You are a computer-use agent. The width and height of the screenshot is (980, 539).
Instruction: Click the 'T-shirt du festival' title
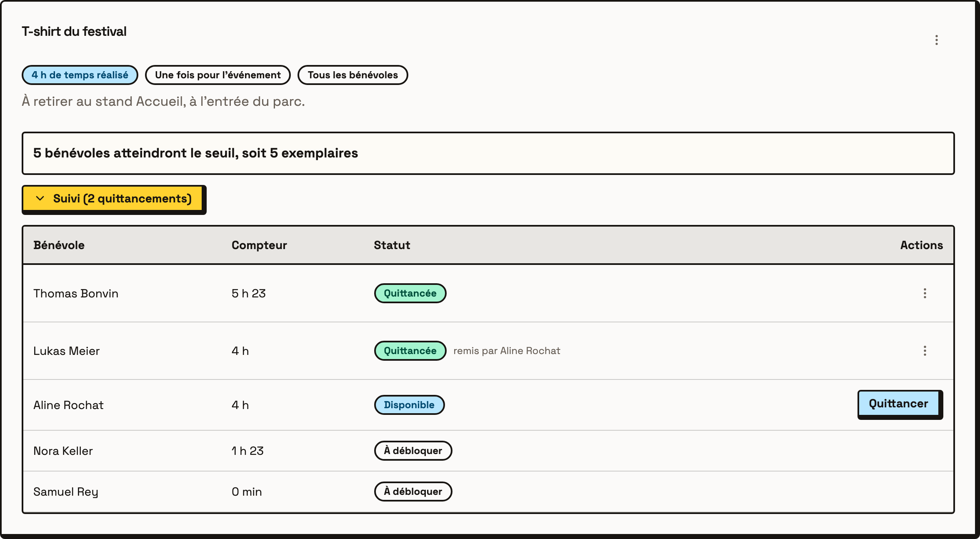click(74, 32)
